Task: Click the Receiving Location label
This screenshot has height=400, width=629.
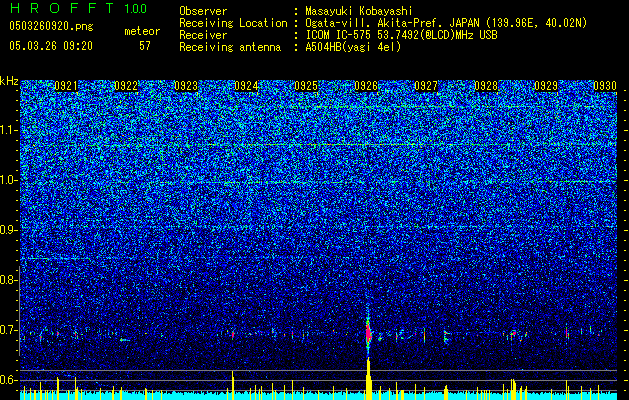Action: [x=233, y=23]
